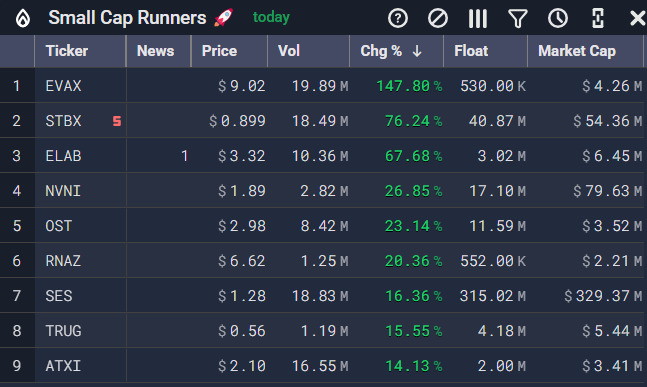Click STBX change 76.24%
The image size is (647, 387).
[x=413, y=121]
